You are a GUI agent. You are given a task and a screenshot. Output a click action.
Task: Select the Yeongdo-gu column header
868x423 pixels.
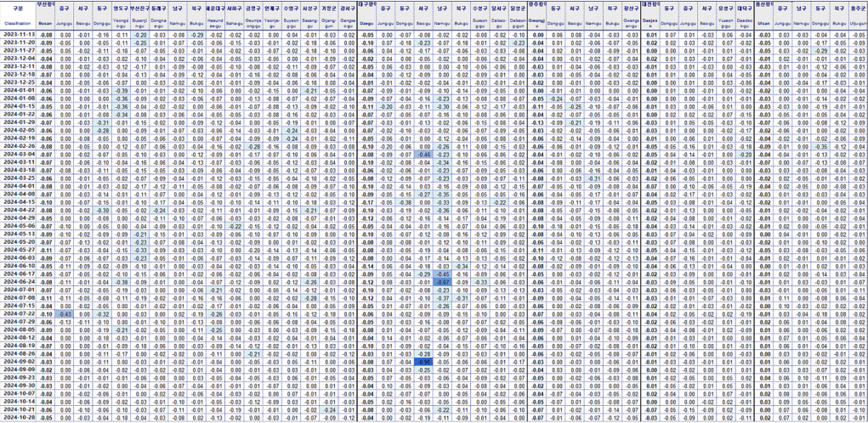pos(120,17)
